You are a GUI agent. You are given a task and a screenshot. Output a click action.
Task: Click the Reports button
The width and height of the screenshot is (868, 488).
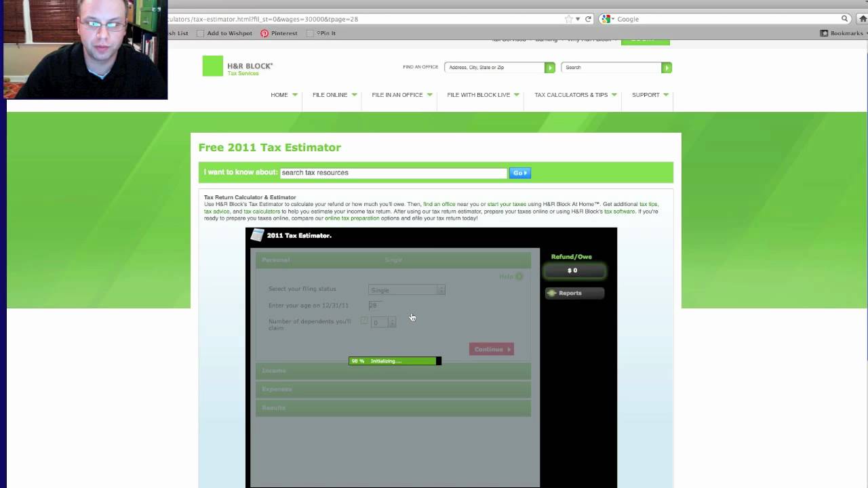click(574, 293)
